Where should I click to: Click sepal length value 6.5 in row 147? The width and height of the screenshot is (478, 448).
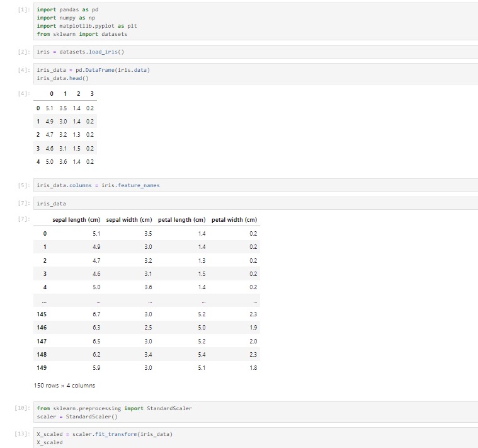pos(96,342)
